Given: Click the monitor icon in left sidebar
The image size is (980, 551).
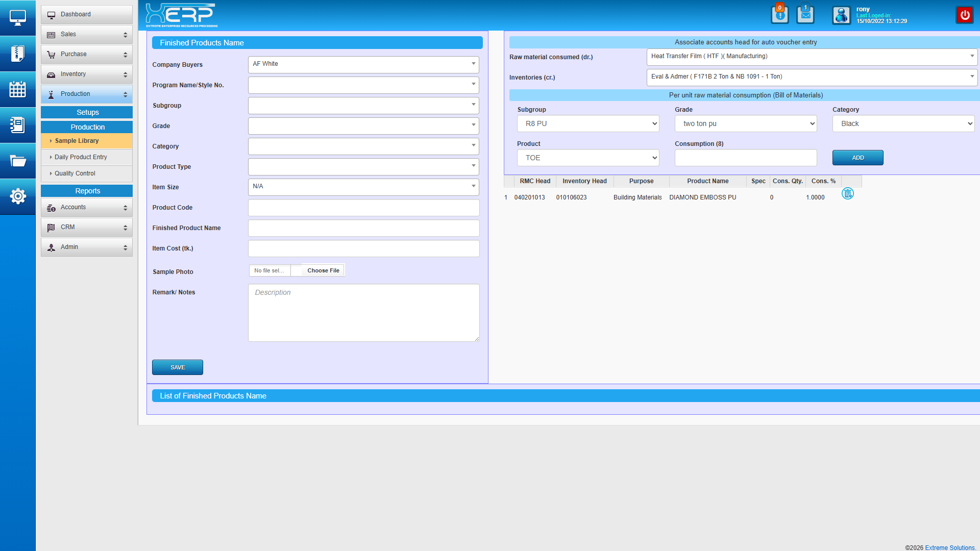Looking at the screenshot, I should (17, 18).
